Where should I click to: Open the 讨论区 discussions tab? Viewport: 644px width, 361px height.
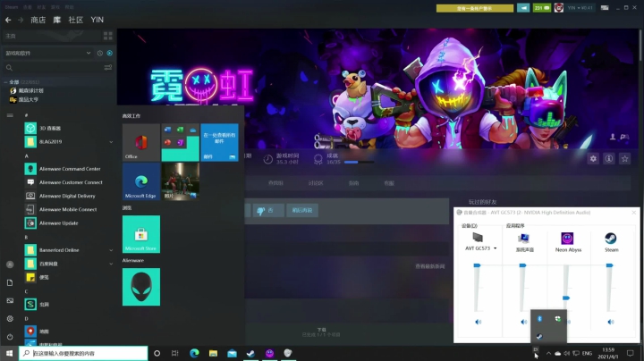tap(316, 183)
